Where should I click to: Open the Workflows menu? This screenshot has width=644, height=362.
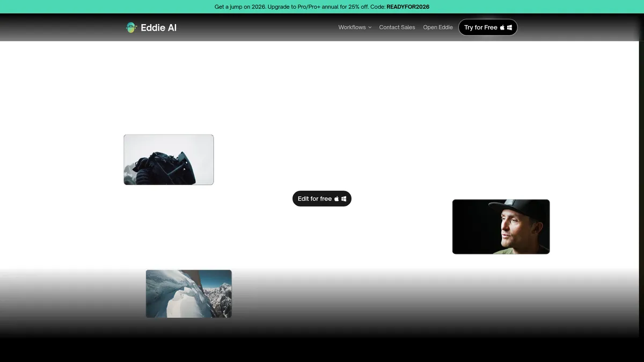tap(352, 27)
